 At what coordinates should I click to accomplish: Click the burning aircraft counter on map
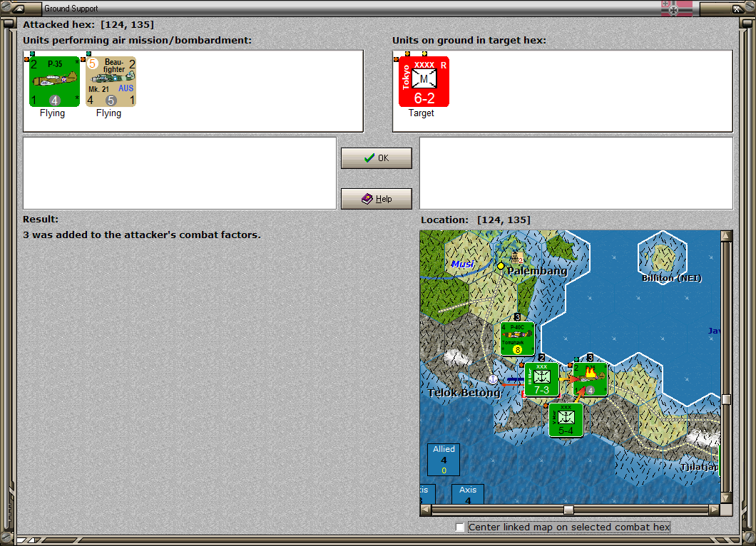[x=590, y=380]
